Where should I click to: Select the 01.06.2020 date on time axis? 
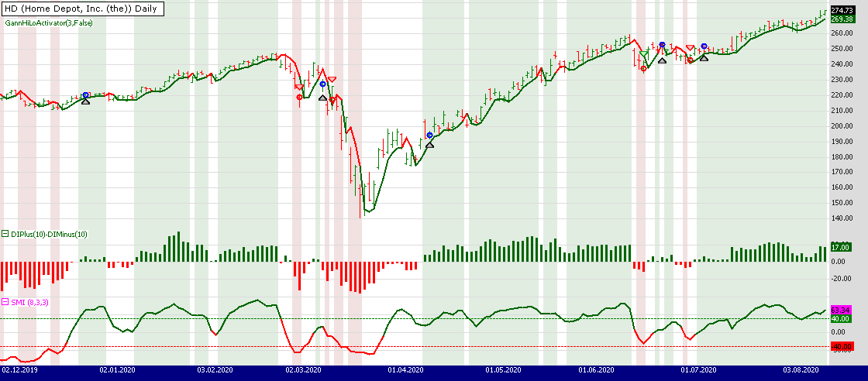(x=596, y=371)
